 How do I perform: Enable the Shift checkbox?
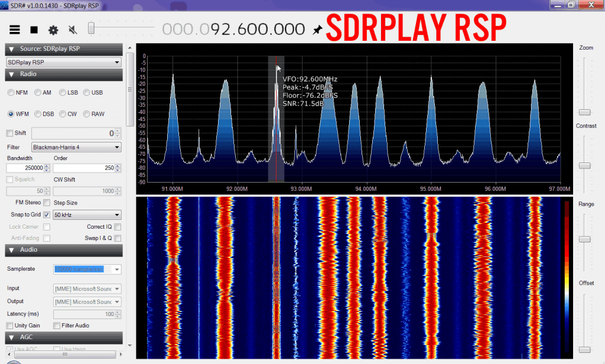(x=9, y=133)
